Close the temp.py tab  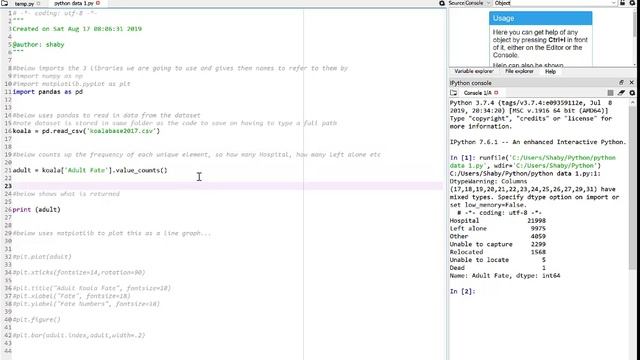coord(38,3)
